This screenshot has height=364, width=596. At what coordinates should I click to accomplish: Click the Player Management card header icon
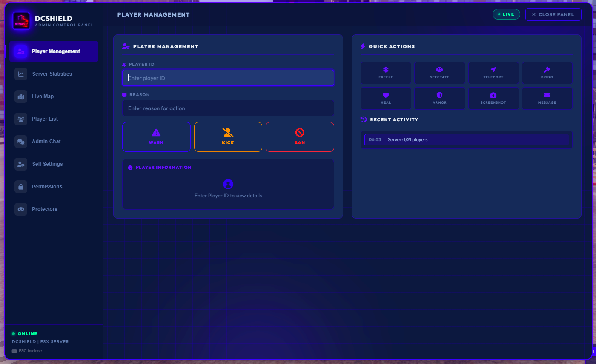126,46
